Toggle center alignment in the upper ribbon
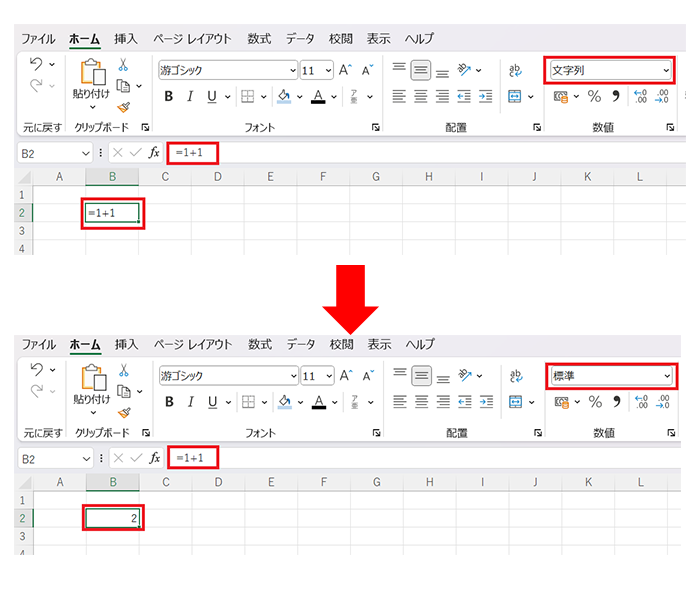The width and height of the screenshot is (700, 600). pyautogui.click(x=421, y=97)
